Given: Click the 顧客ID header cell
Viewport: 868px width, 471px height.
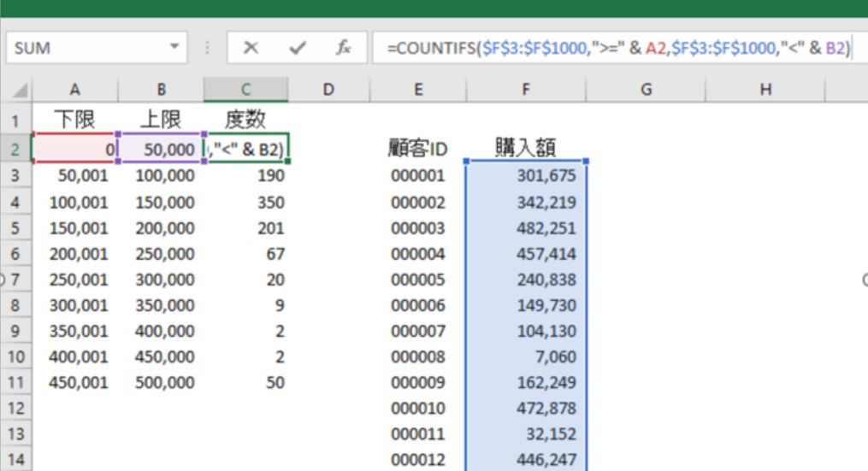Looking at the screenshot, I should point(418,149).
